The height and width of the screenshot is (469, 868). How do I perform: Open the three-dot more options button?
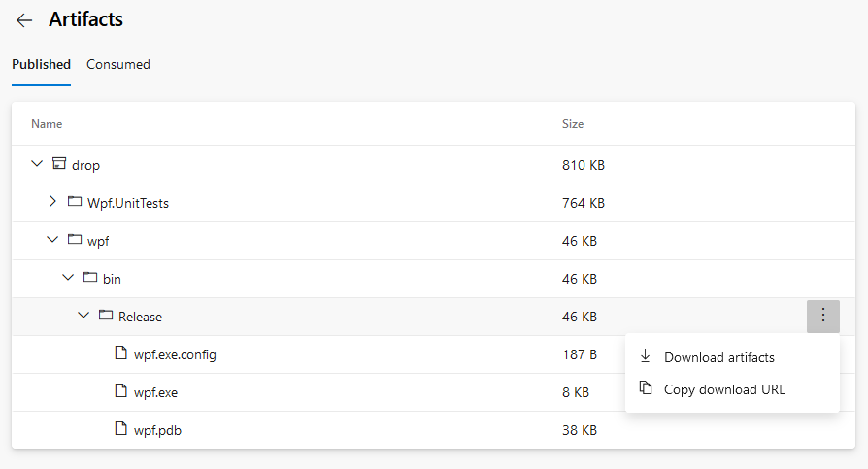pos(823,317)
